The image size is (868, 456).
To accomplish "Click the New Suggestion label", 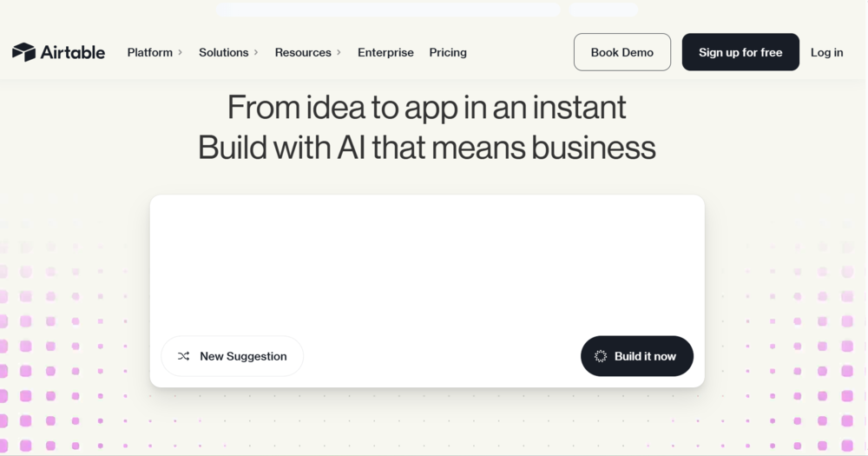I will (243, 356).
